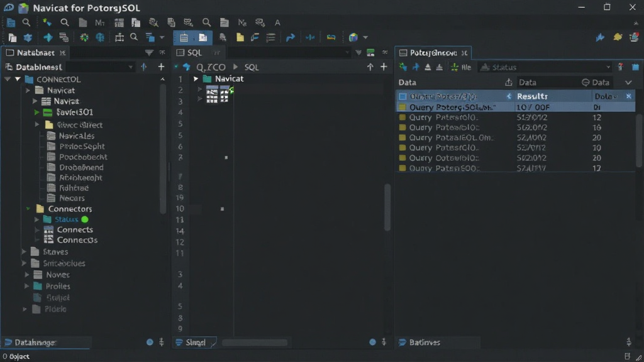Click the 'N₂' toolbar icon
Image resolution: width=644 pixels, height=362 pixels.
242,23
